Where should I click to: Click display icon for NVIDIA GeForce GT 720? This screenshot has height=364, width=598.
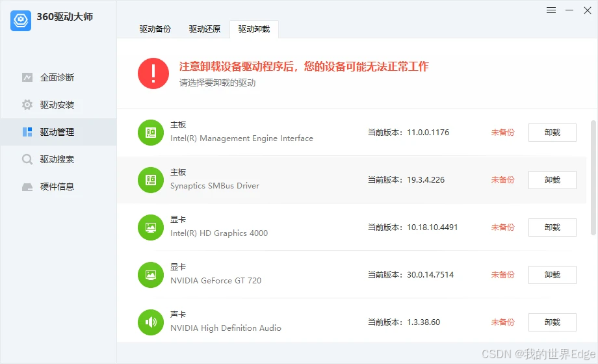151,275
